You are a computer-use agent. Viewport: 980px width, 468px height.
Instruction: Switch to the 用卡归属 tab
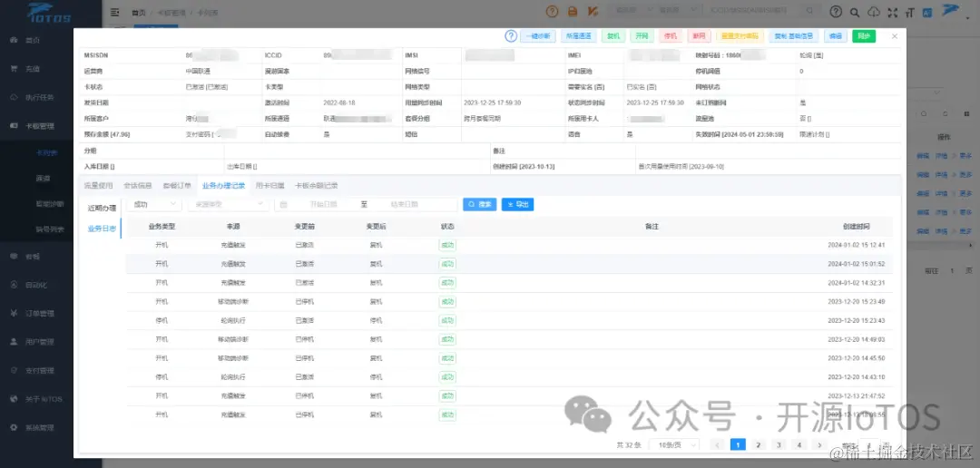pyautogui.click(x=270, y=186)
